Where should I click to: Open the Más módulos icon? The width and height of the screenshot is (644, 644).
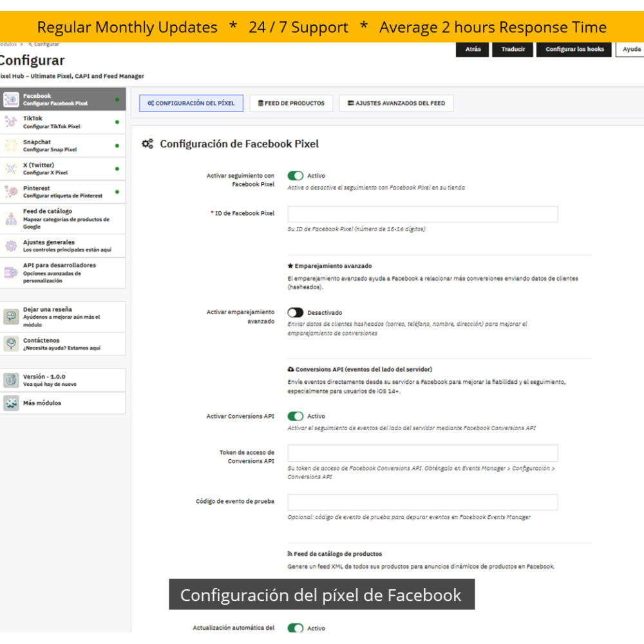point(11,403)
